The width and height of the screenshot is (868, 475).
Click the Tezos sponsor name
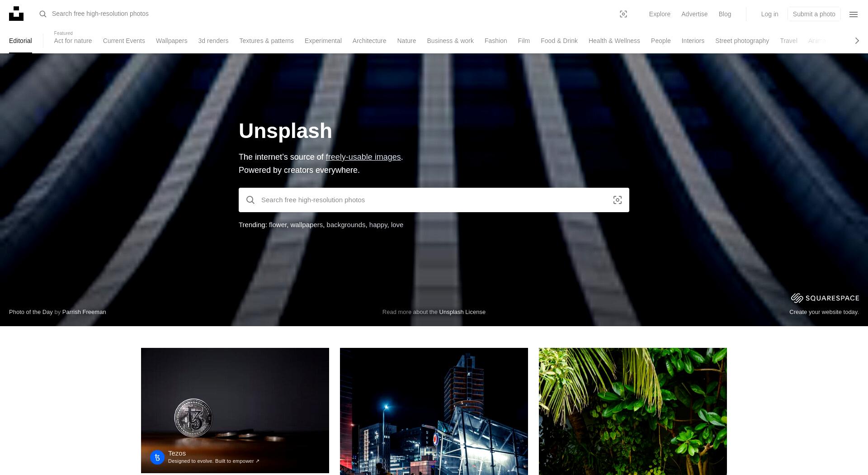coord(177,453)
